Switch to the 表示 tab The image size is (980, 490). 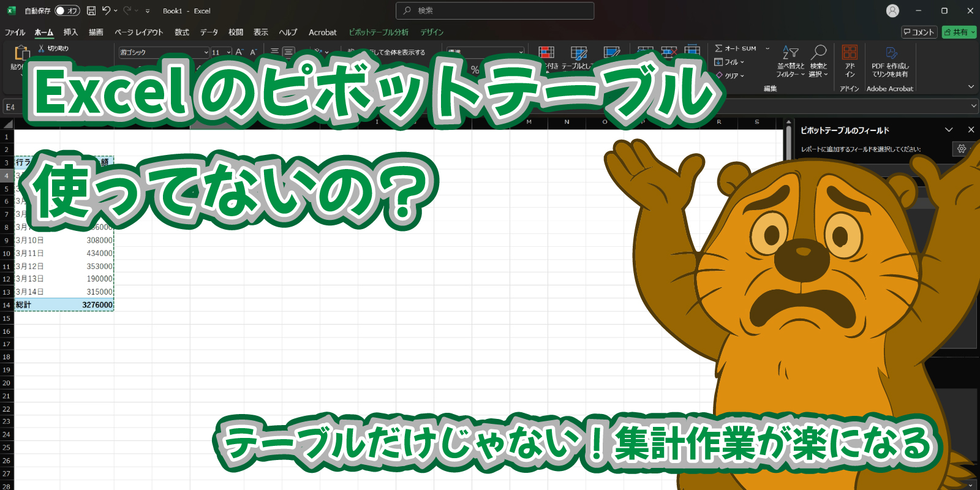pyautogui.click(x=261, y=32)
